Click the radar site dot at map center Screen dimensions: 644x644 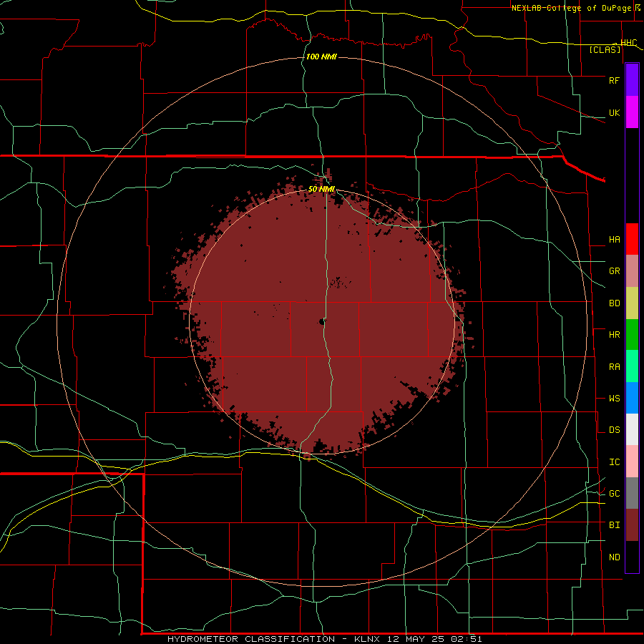(x=322, y=322)
